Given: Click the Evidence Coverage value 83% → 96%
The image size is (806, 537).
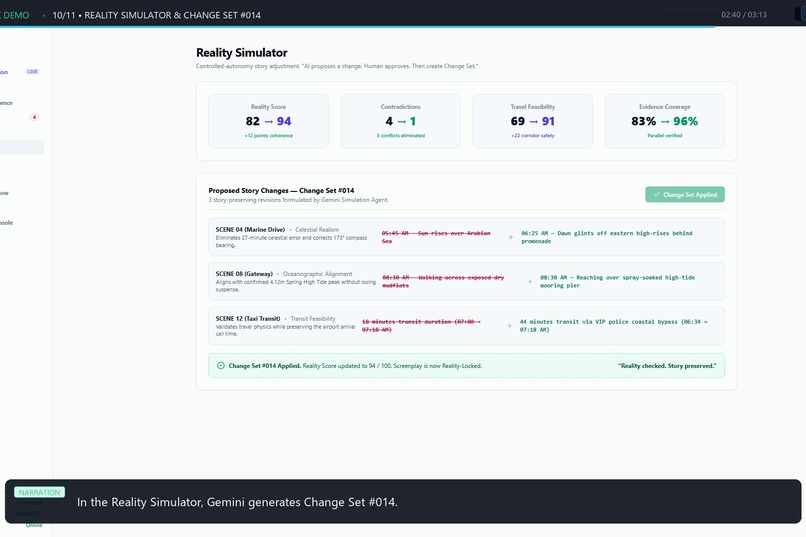Looking at the screenshot, I should click(665, 121).
